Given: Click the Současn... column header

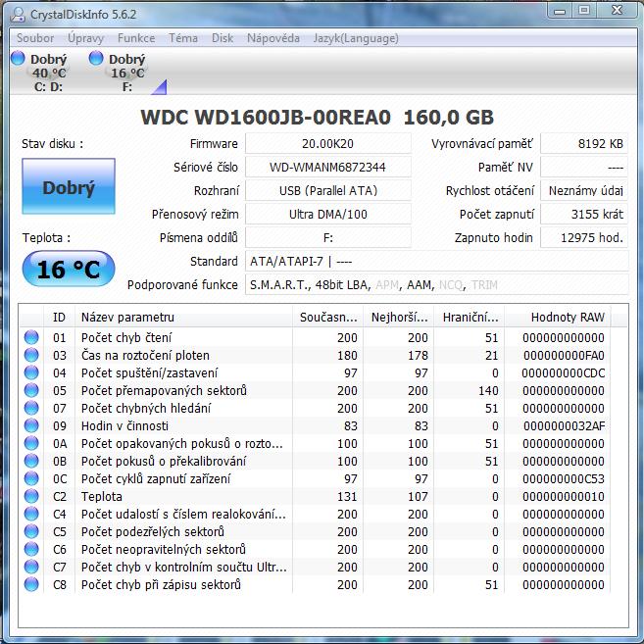Looking at the screenshot, I should click(327, 317).
